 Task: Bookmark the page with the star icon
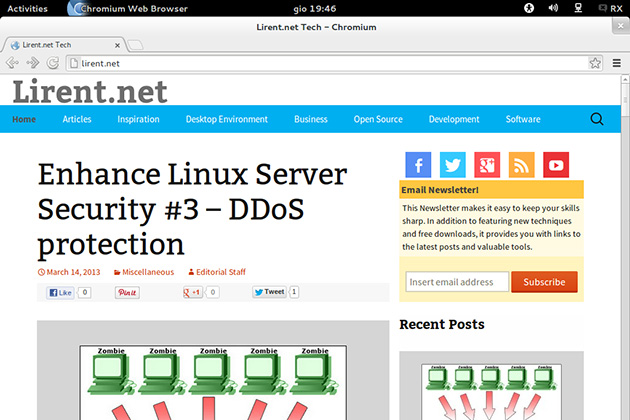click(x=595, y=63)
